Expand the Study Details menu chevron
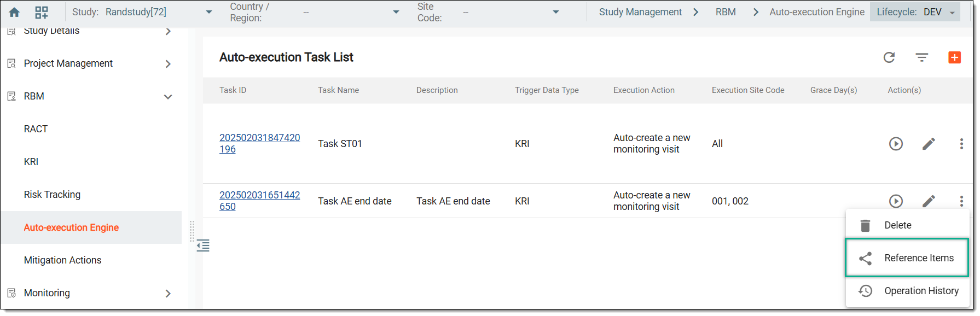This screenshot has height=316, width=980. (168, 31)
